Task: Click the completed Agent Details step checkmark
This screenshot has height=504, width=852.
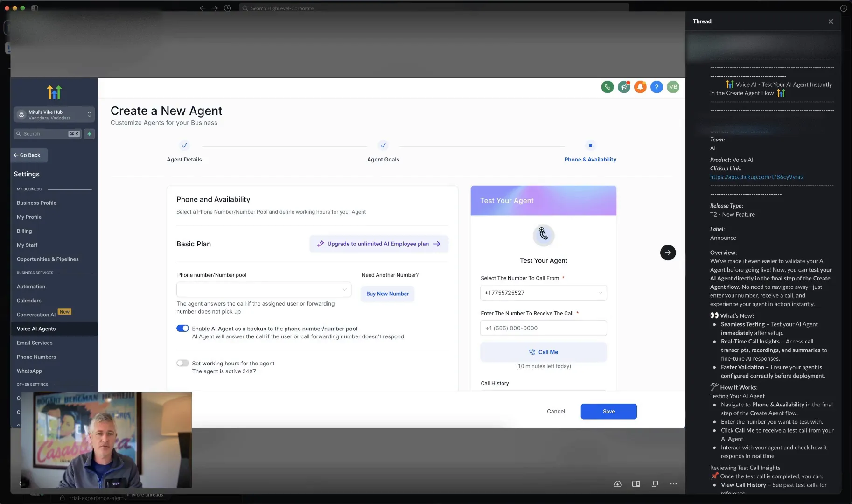Action: pos(184,146)
